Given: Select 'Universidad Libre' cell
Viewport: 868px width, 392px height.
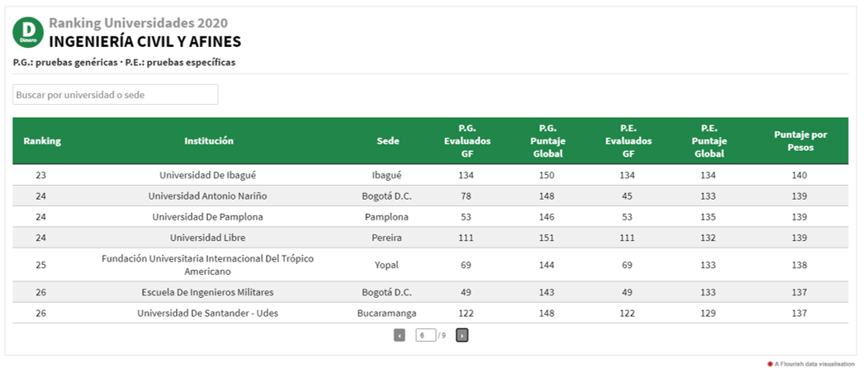Looking at the screenshot, I should point(207,239).
